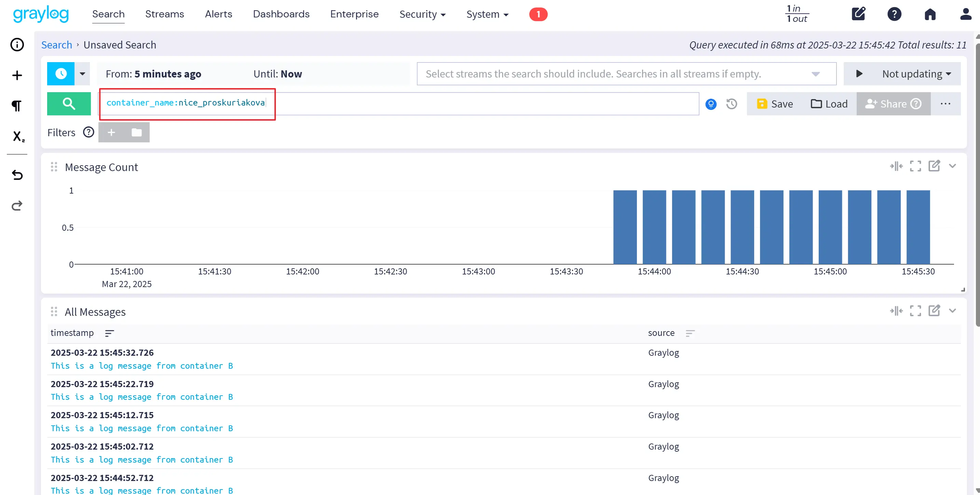Click the throughput 1 in 1 out indicator
This screenshot has width=980, height=495.
pyautogui.click(x=797, y=14)
